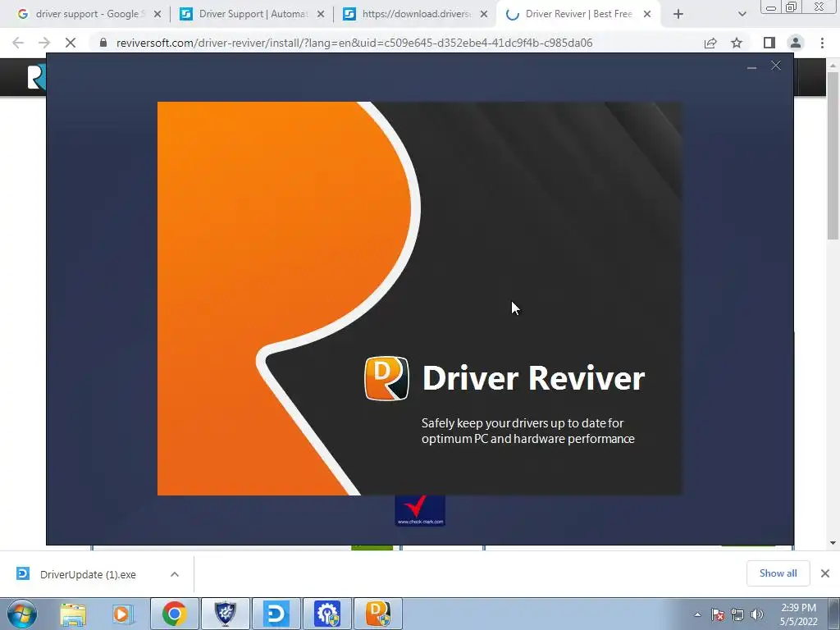Open the Action Center flag icon
This screenshot has height=630, width=840.
click(x=718, y=614)
